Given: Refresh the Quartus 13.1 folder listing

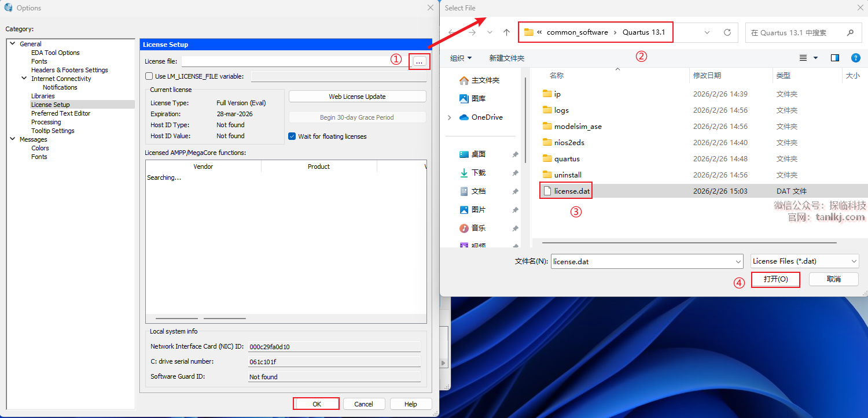Looking at the screenshot, I should point(727,32).
